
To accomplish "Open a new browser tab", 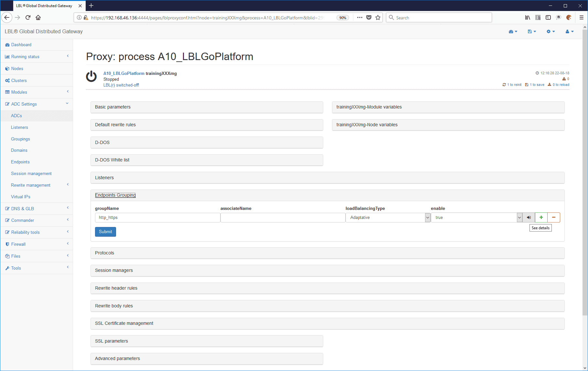I will [91, 5].
